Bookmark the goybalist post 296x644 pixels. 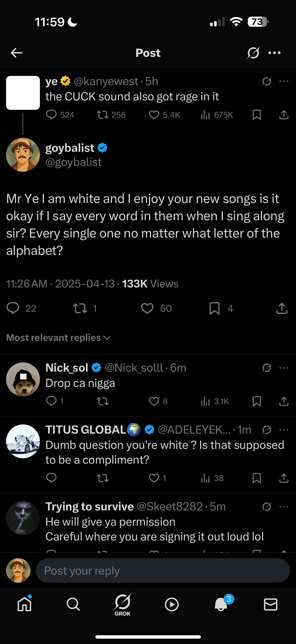click(215, 308)
